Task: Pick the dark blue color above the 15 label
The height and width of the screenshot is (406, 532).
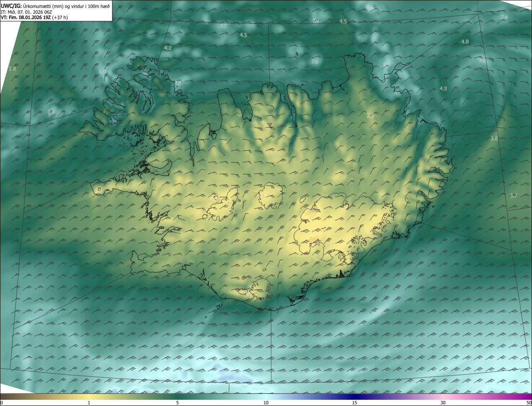Action: pyautogui.click(x=355, y=396)
